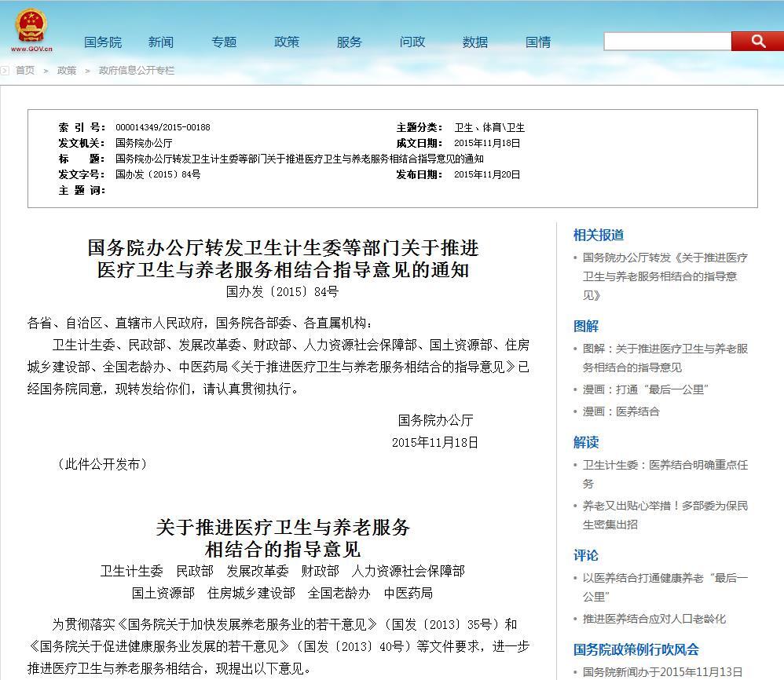The width and height of the screenshot is (784, 680).
Task: Click the signed date 2015年11月18日 in body
Action: 435,442
